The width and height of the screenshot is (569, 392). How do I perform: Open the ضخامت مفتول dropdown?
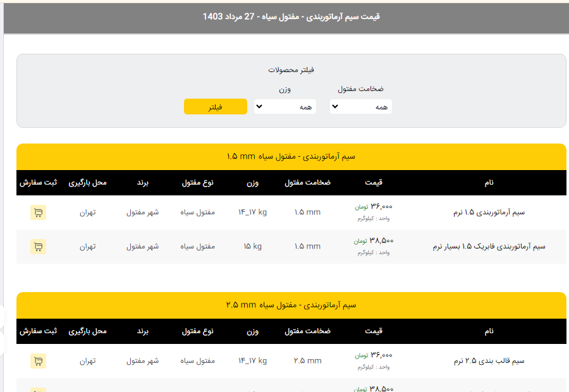click(x=361, y=107)
